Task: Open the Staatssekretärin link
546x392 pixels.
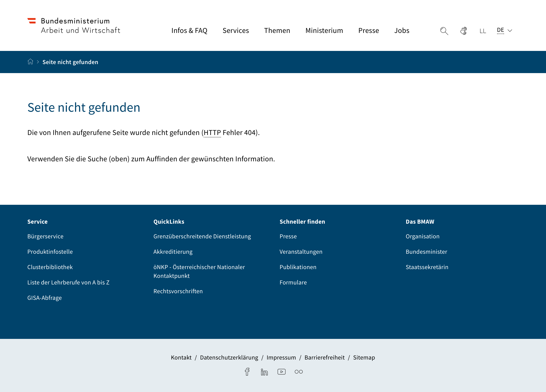Action: (x=427, y=267)
